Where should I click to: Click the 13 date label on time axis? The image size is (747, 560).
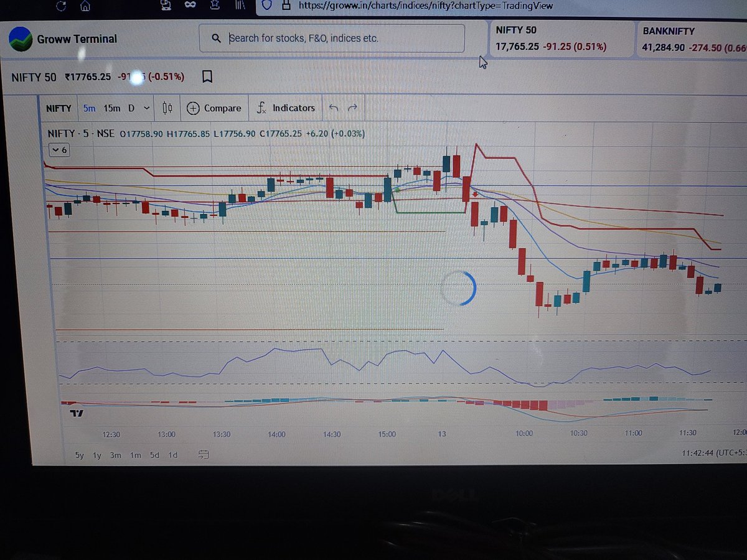pos(442,434)
